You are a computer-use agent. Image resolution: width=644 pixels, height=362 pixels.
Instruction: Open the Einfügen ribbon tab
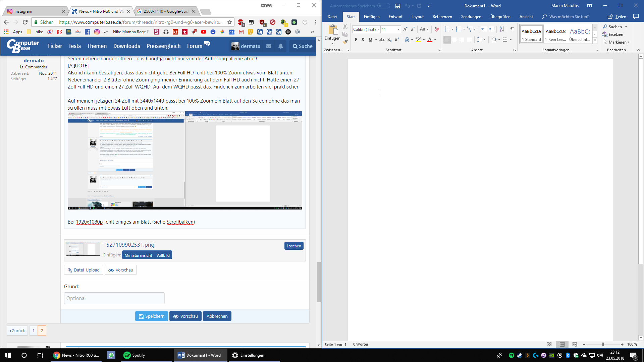tap(372, 16)
